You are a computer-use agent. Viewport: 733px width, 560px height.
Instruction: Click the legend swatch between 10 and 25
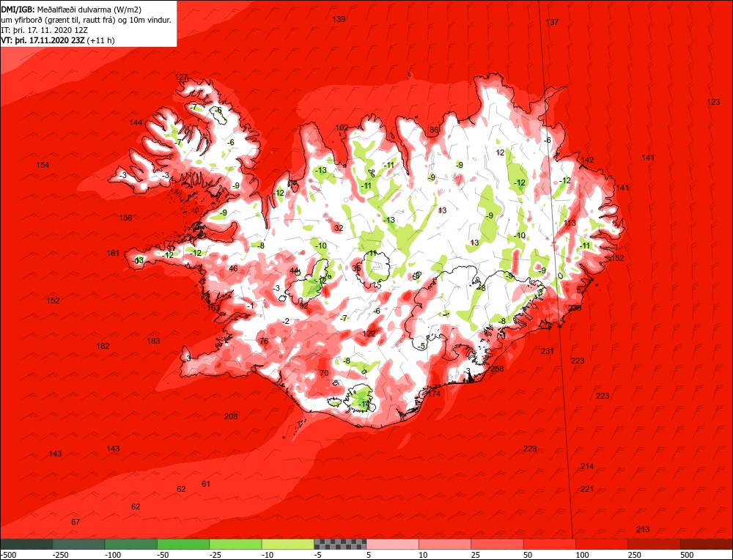tap(445, 544)
